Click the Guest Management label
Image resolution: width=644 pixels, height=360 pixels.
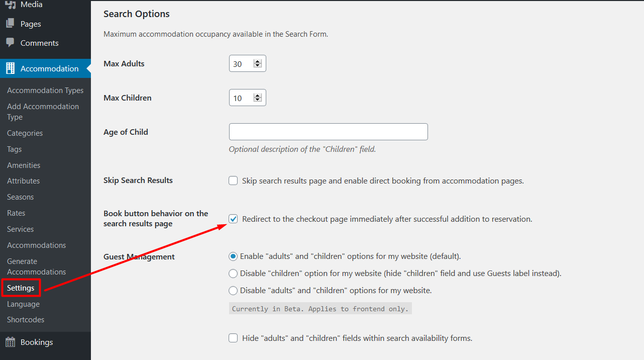click(x=139, y=257)
